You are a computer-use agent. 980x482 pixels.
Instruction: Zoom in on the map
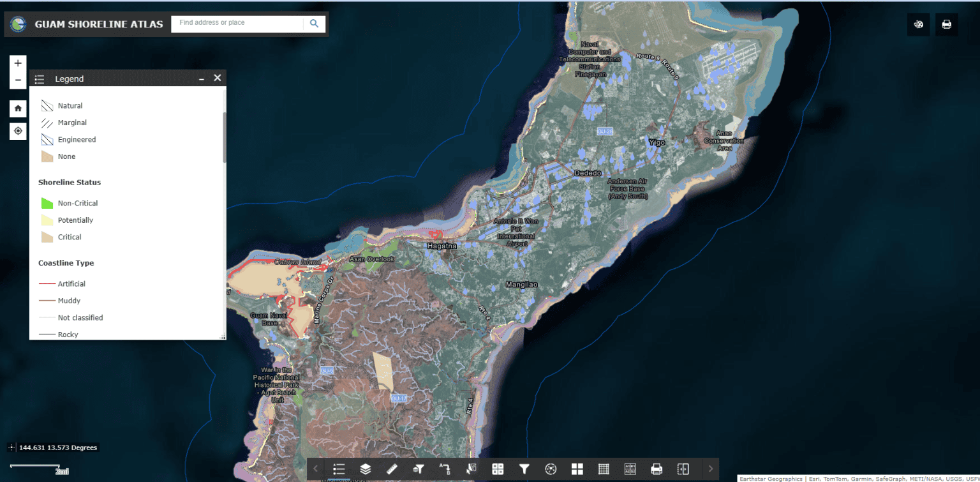(18, 63)
